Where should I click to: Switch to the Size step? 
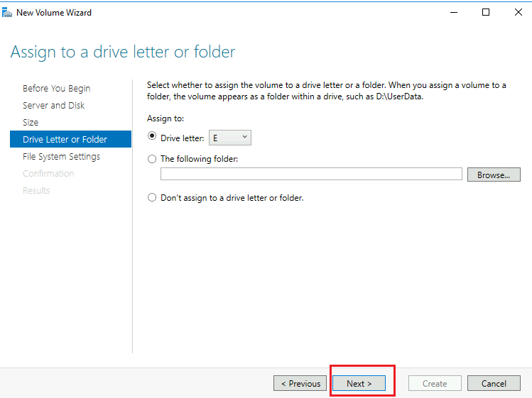coord(31,122)
